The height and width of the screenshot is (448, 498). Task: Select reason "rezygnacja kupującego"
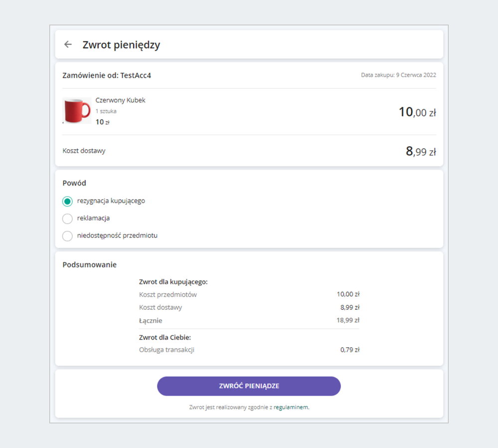point(67,201)
